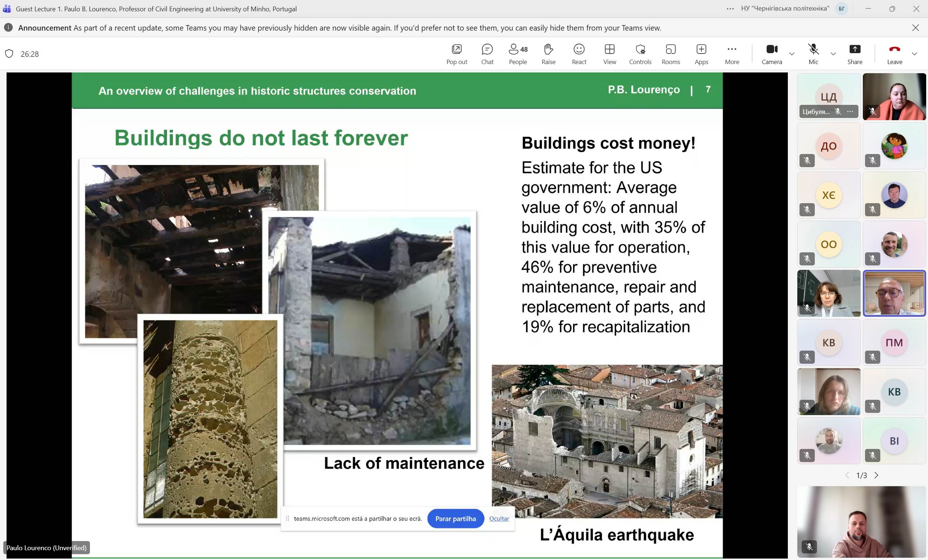Open the Apps menu
The height and width of the screenshot is (560, 928).
point(701,54)
